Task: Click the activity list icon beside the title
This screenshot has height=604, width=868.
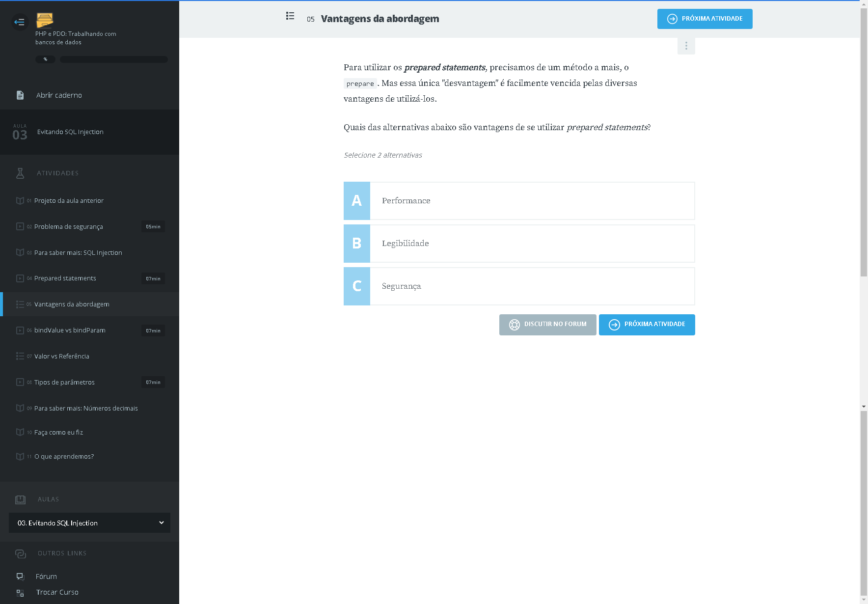Action: click(290, 16)
